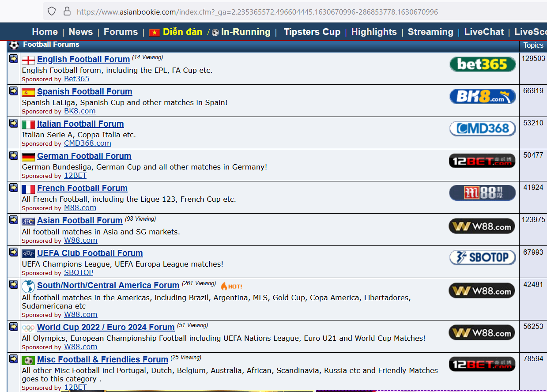Screen dimensions: 547x392
Task: Open the Streaming menu item
Action: tap(430, 32)
